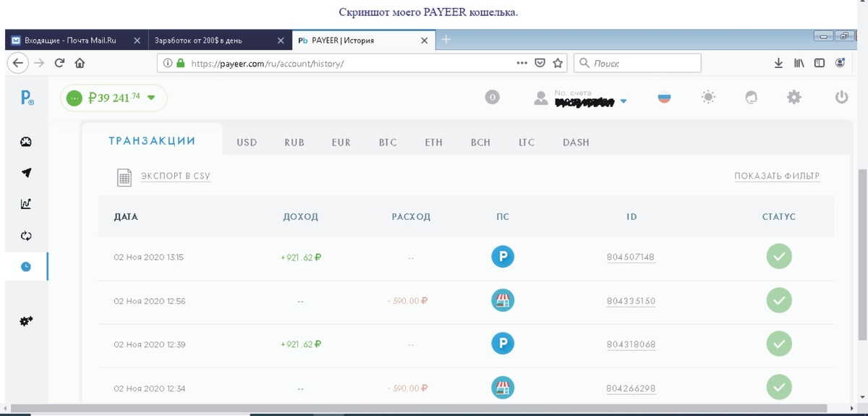This screenshot has width=868, height=416.
Task: Click the ДАТА column header
Action: (126, 217)
